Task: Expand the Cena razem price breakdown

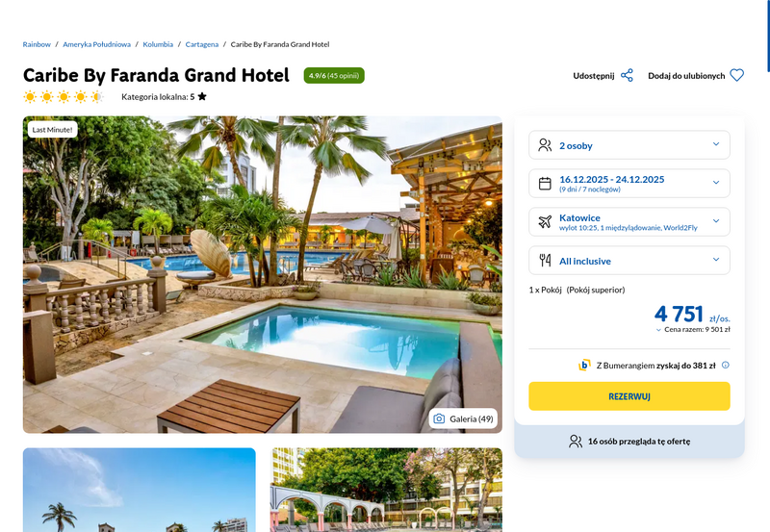Action: coord(693,329)
